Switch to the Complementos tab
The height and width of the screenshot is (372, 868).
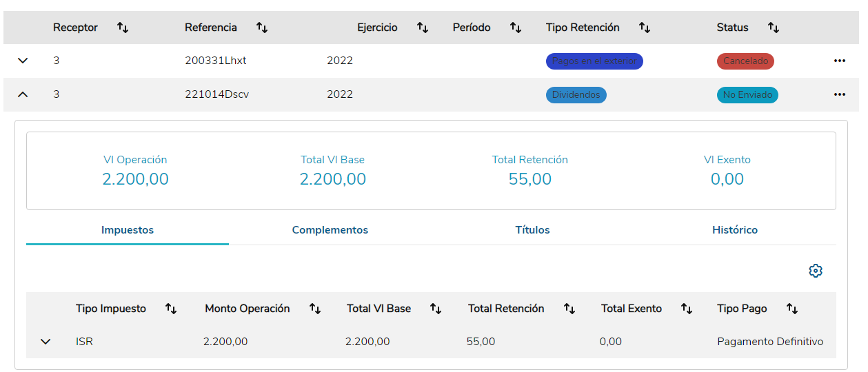(330, 230)
